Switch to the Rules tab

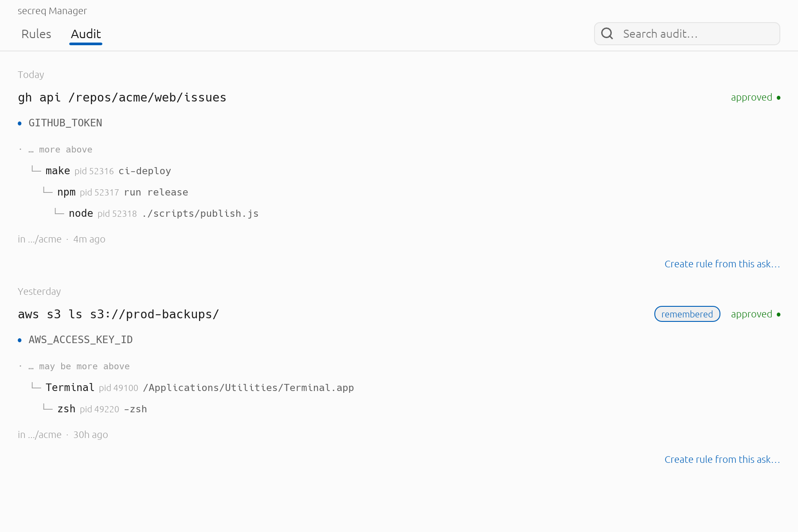tap(36, 34)
